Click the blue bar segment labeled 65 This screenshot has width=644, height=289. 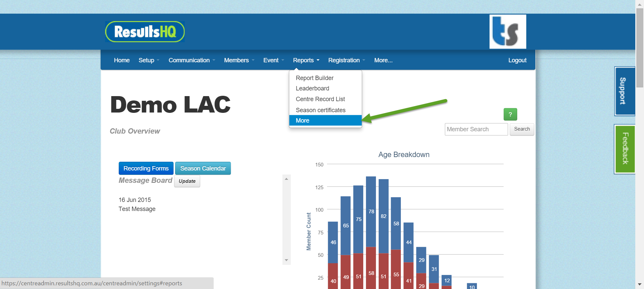point(346,226)
